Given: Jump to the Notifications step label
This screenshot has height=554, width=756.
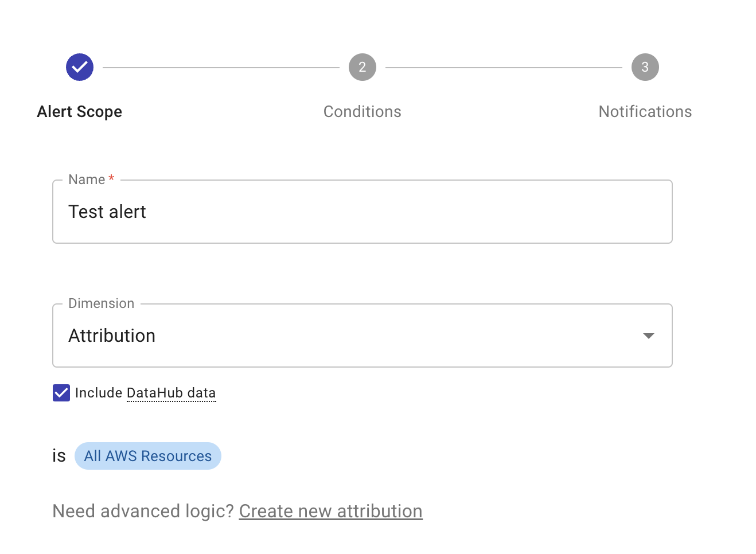Looking at the screenshot, I should [645, 112].
